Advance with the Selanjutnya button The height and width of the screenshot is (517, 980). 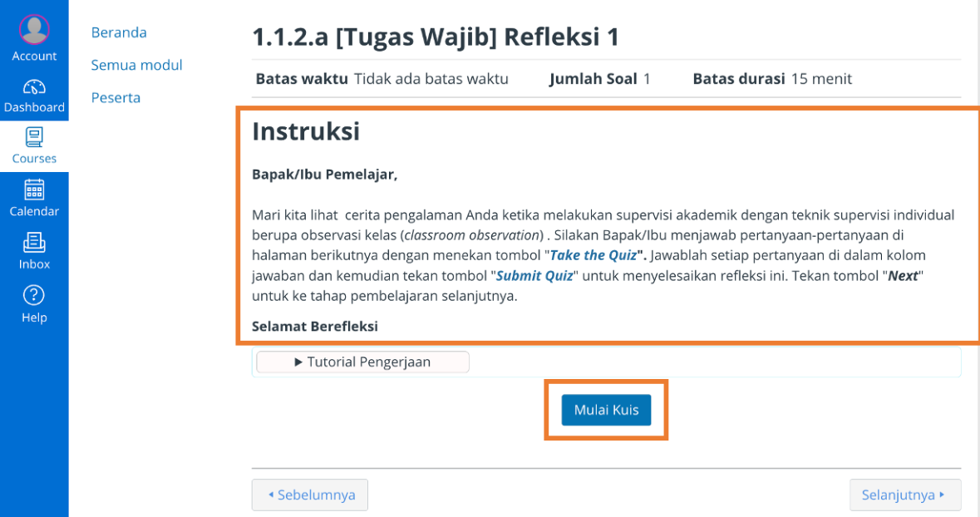904,495
